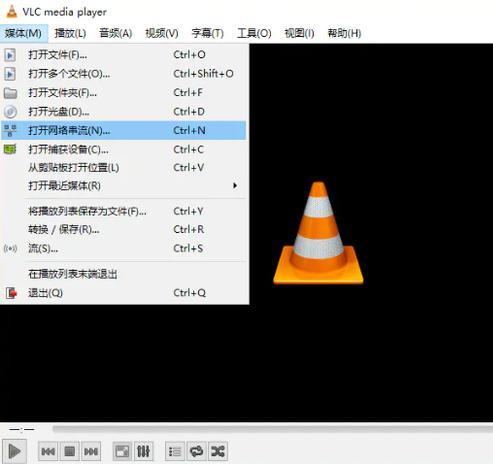Click the disc icon in menu
This screenshot has height=464, width=493.
click(x=10, y=112)
